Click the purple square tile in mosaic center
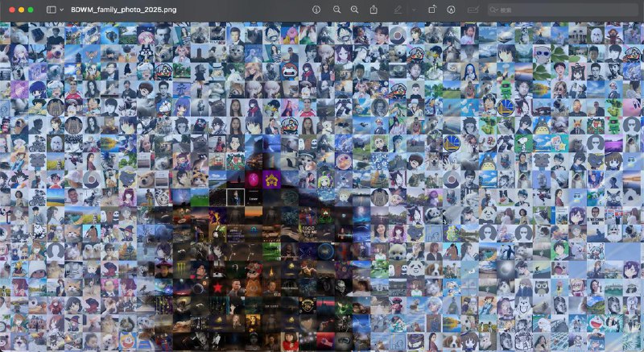The height and width of the screenshot is (352, 644). coord(270,178)
